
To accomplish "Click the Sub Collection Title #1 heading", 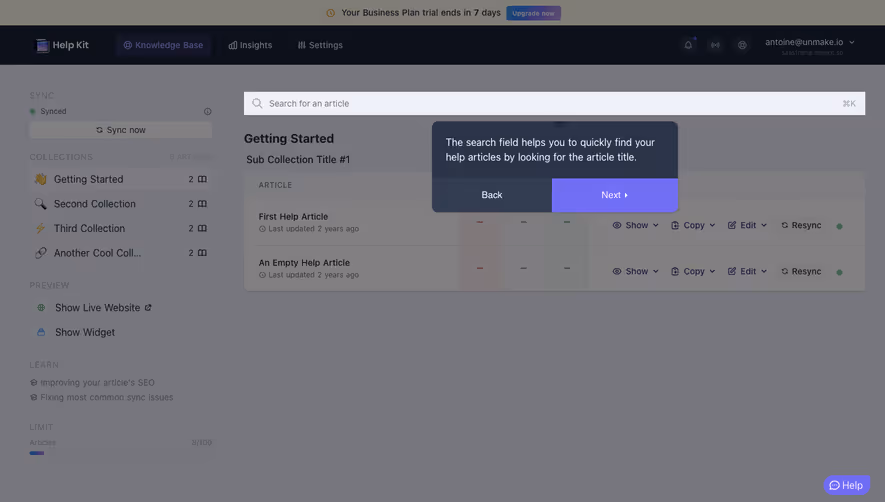I will click(x=298, y=160).
